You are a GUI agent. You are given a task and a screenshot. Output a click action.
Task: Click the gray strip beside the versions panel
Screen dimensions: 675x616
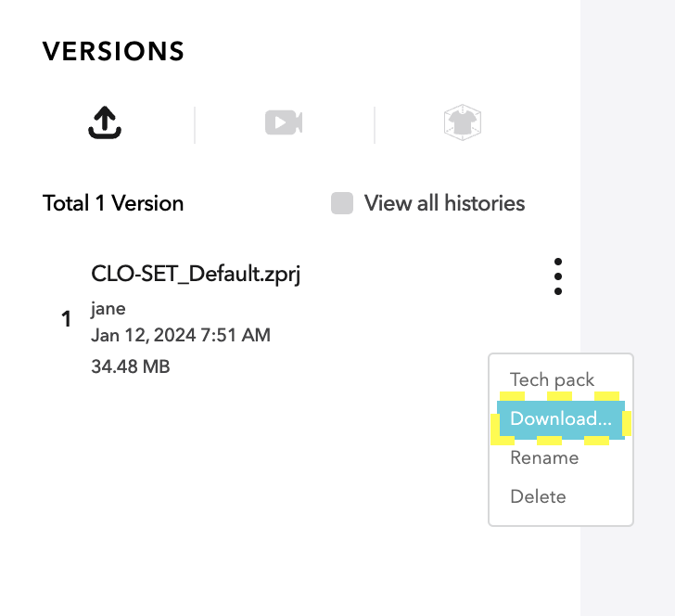[628, 173]
